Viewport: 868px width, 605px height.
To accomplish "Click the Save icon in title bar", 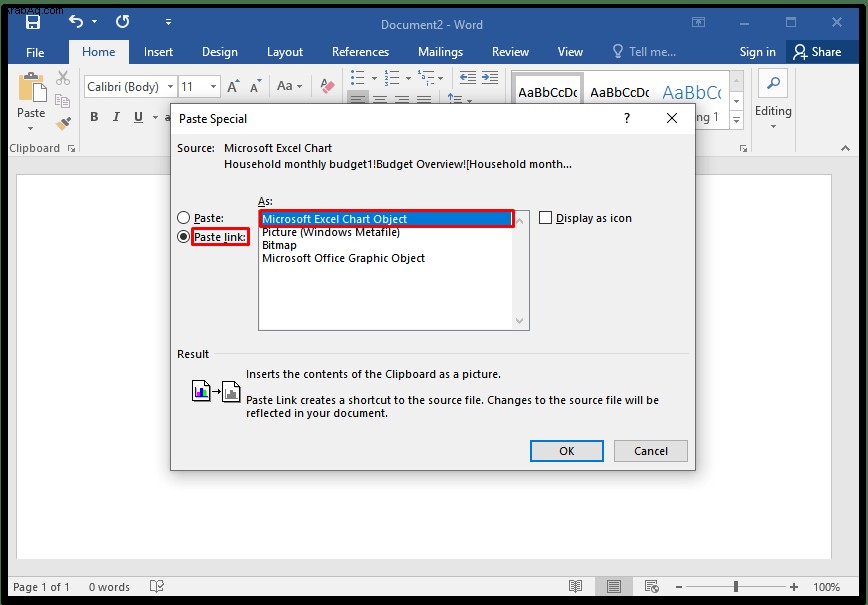I will (33, 22).
